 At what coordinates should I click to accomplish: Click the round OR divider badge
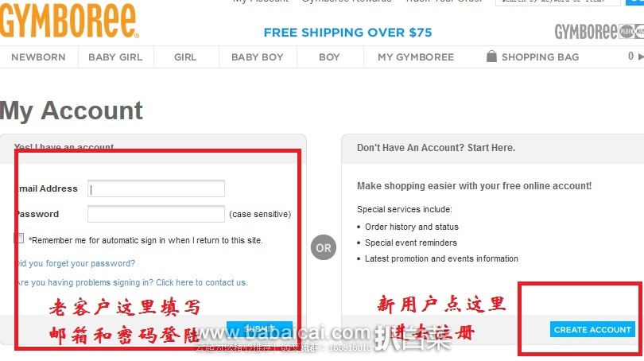click(x=324, y=247)
